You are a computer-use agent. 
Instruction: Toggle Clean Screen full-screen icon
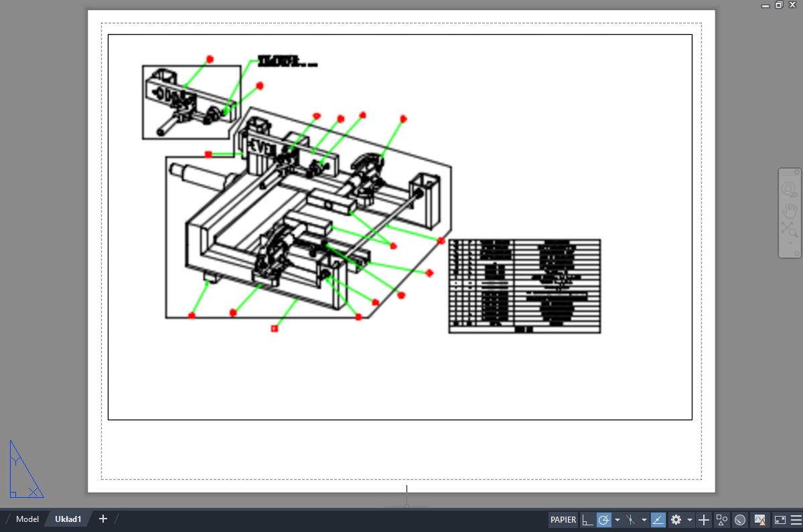[x=780, y=520]
